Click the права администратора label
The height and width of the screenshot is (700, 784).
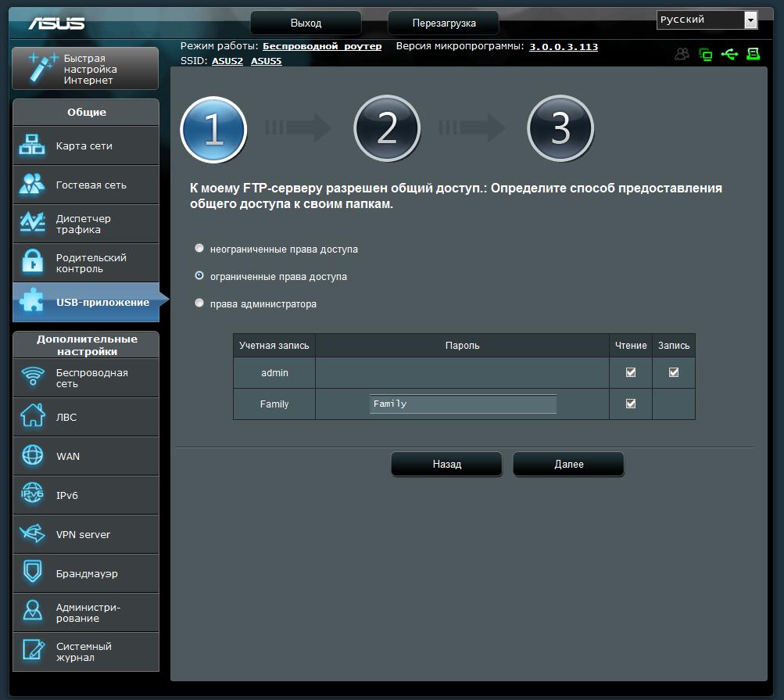coord(263,304)
